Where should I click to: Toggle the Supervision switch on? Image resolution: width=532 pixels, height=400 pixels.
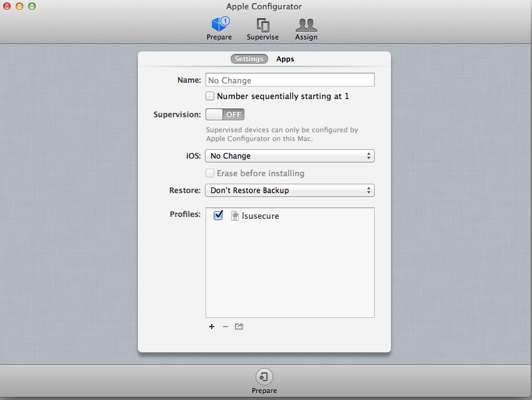[224, 115]
